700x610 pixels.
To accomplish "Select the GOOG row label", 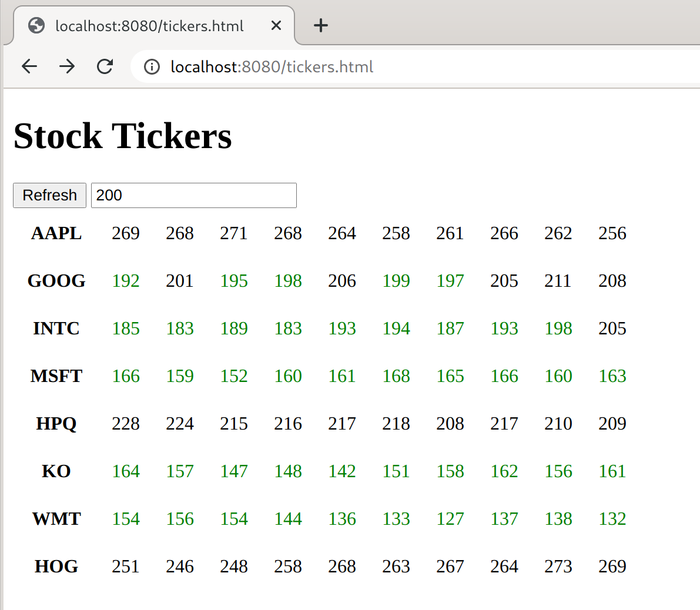I will 56,281.
